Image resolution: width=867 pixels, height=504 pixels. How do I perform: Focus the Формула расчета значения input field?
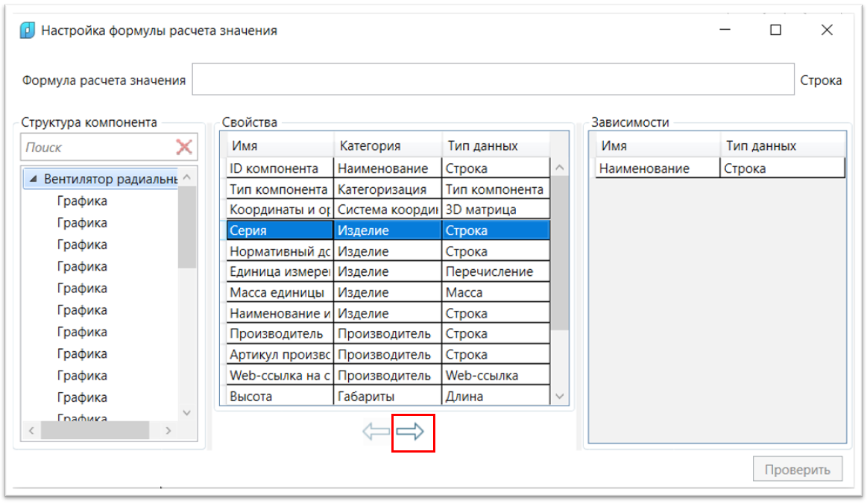pos(492,80)
